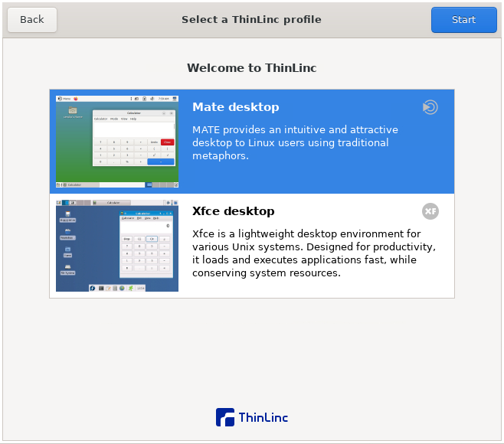Click the MATE description text

295,142
